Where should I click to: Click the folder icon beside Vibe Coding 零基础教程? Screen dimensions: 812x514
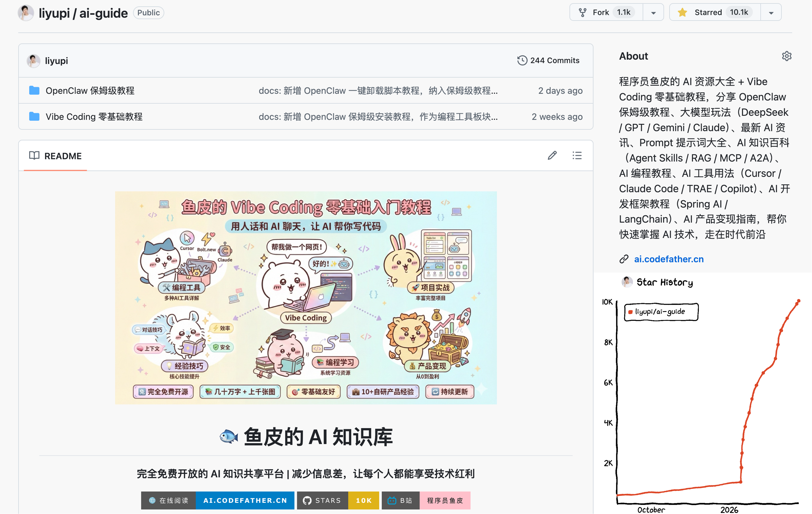click(x=34, y=116)
